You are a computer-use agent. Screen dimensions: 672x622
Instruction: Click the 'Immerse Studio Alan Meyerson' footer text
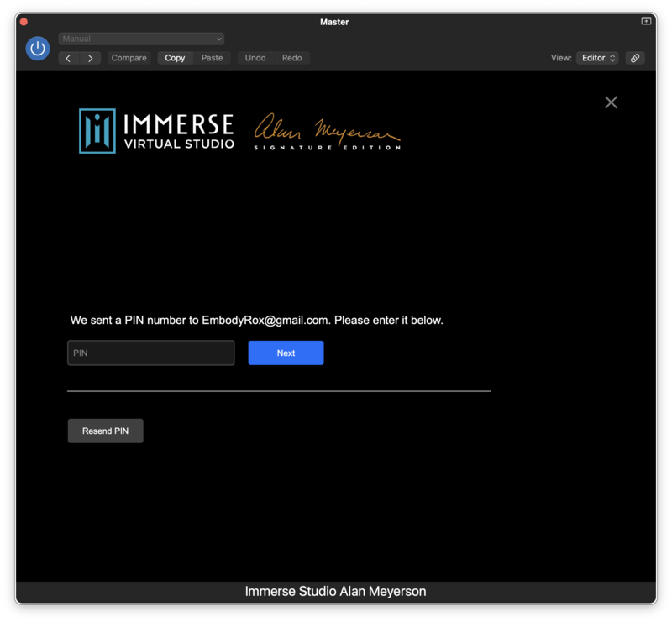[x=335, y=591]
